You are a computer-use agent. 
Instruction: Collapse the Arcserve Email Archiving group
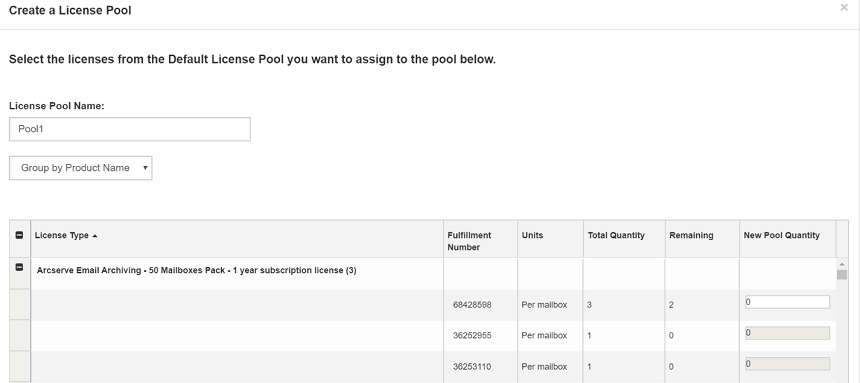(x=19, y=267)
